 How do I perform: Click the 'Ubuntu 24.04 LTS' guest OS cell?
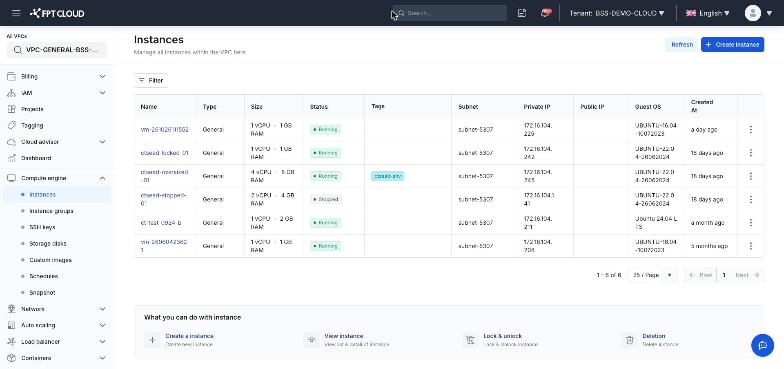coord(656,222)
